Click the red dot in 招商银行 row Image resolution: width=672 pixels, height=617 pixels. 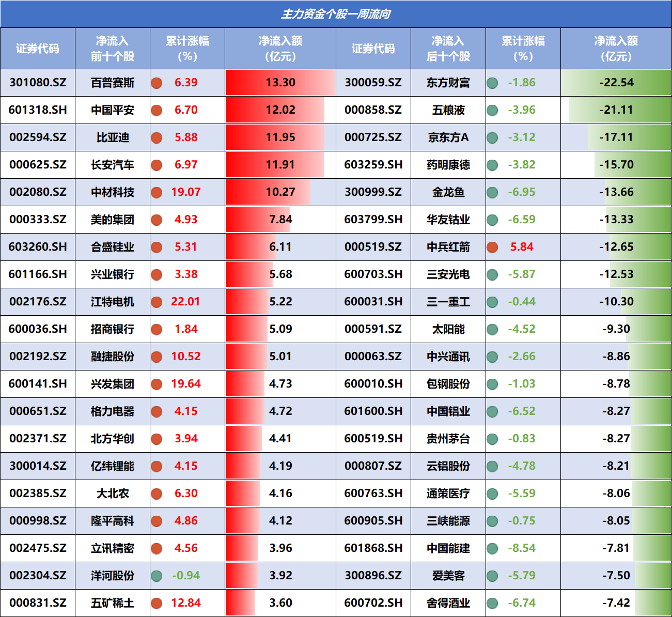[x=157, y=329]
